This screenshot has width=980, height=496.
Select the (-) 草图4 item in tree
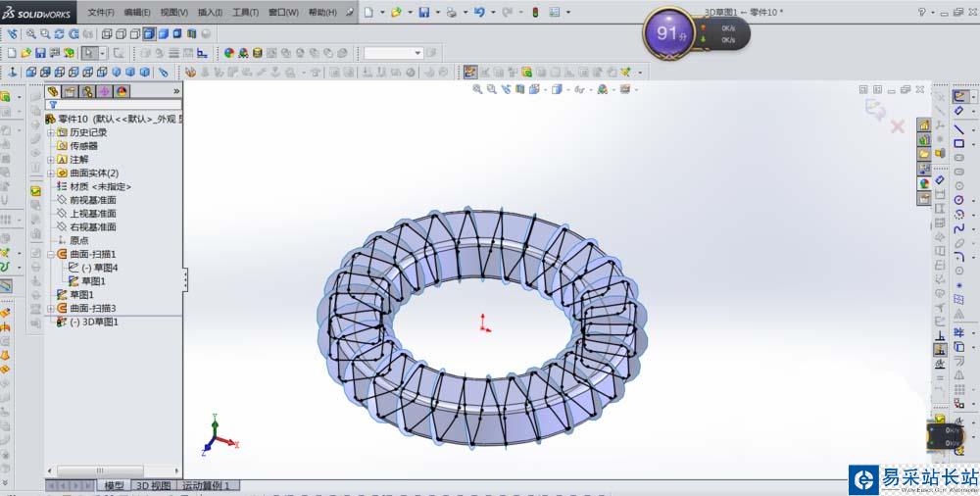coord(99,268)
